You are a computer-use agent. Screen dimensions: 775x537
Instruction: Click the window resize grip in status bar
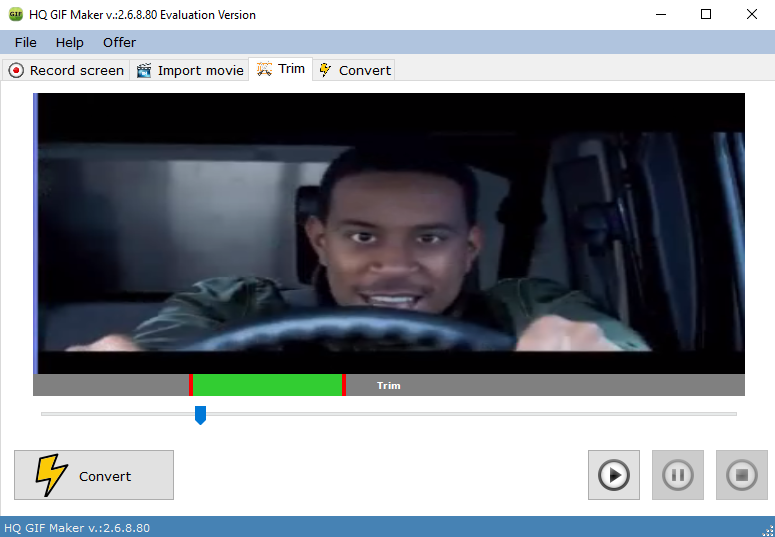pyautogui.click(x=769, y=531)
